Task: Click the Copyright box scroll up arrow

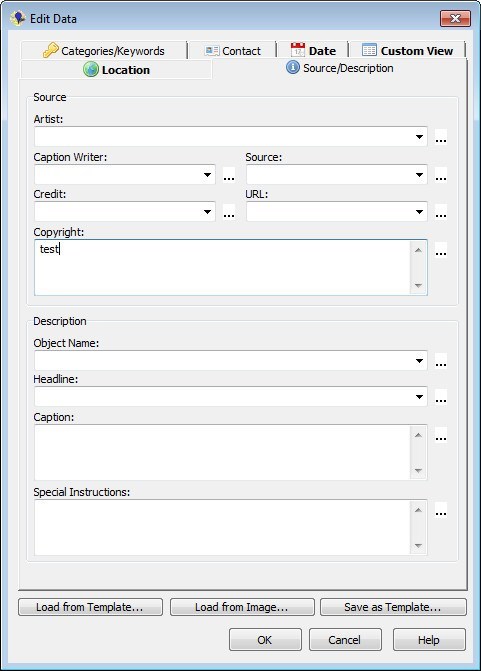Action: tap(418, 250)
